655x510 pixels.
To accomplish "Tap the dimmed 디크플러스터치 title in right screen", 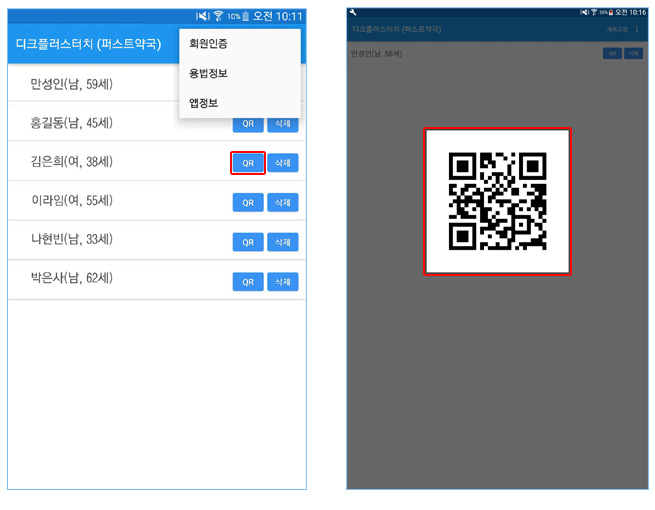I will pyautogui.click(x=396, y=29).
